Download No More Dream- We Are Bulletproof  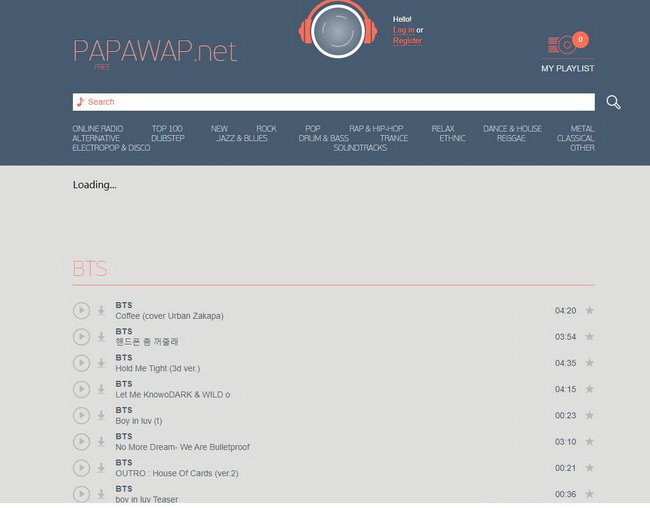coord(101,442)
